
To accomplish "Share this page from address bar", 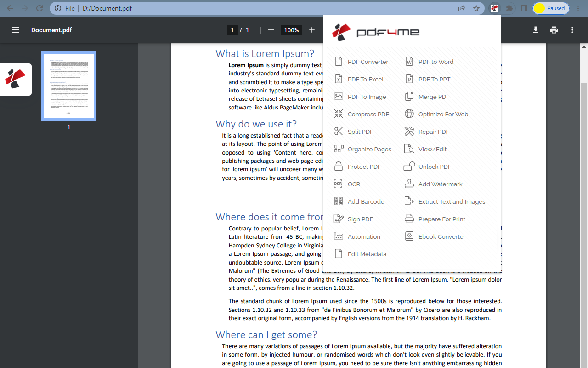I will (x=462, y=8).
